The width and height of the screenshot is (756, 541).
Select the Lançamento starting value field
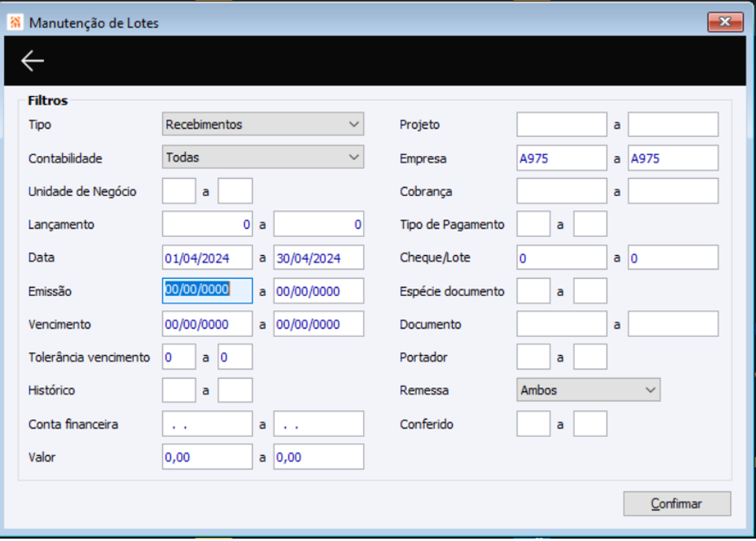207,224
